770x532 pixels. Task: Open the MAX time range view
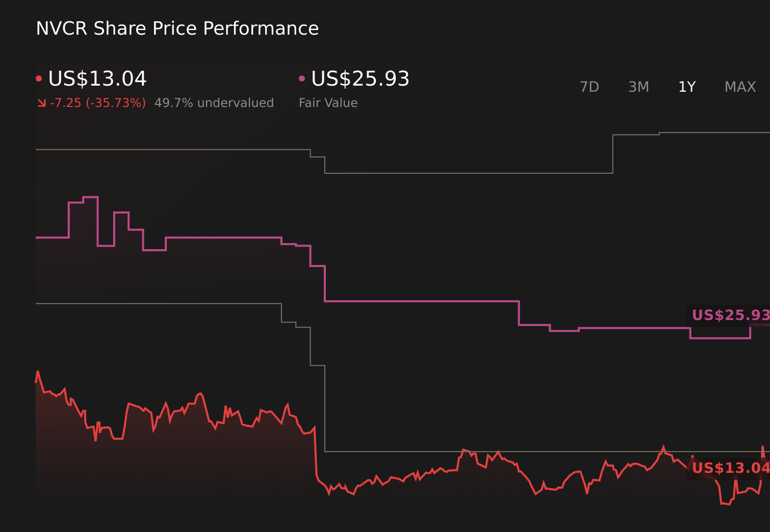740,87
